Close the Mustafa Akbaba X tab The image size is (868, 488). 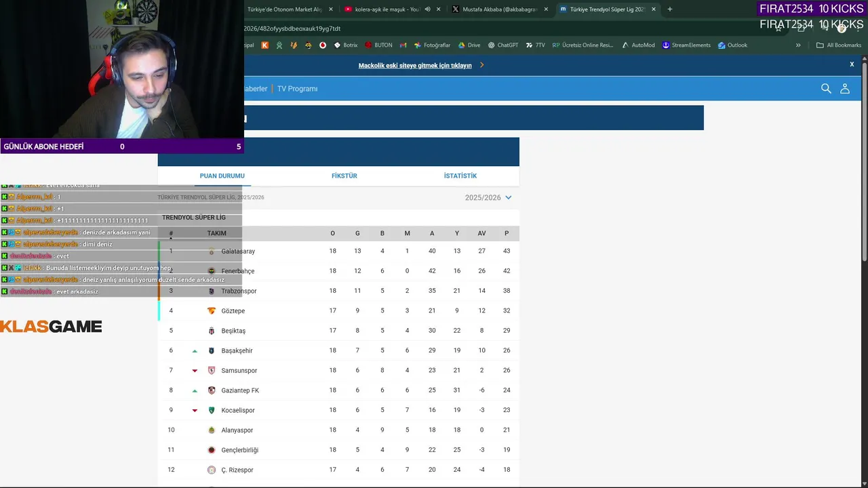click(546, 9)
